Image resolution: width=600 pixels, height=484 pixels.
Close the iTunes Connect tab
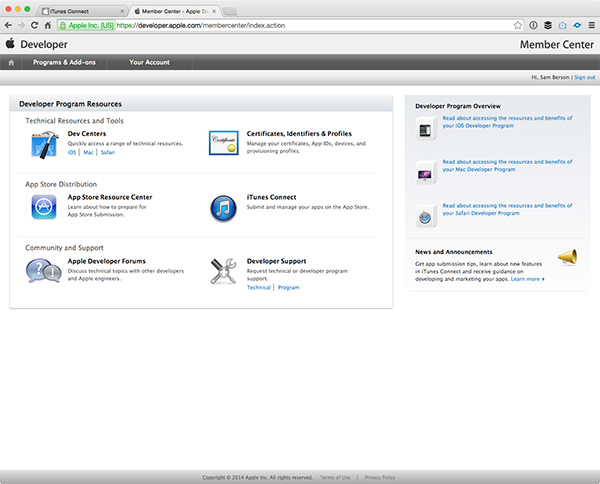tap(122, 11)
